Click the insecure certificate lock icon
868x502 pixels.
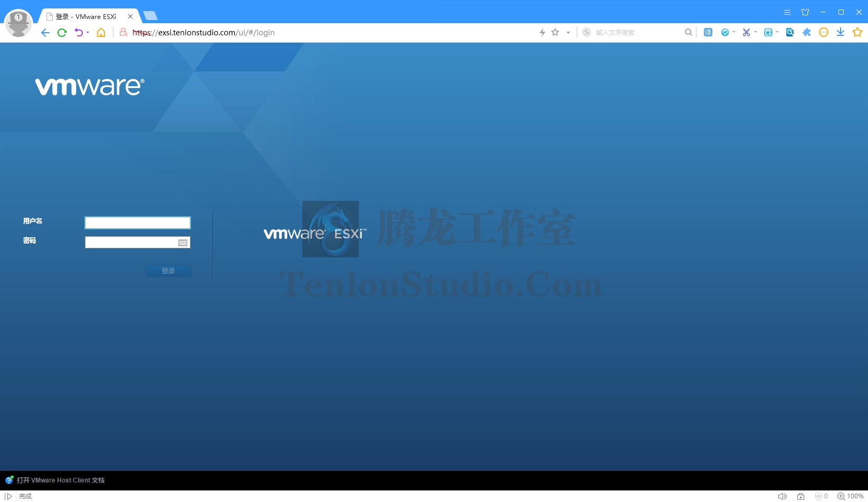(x=123, y=33)
